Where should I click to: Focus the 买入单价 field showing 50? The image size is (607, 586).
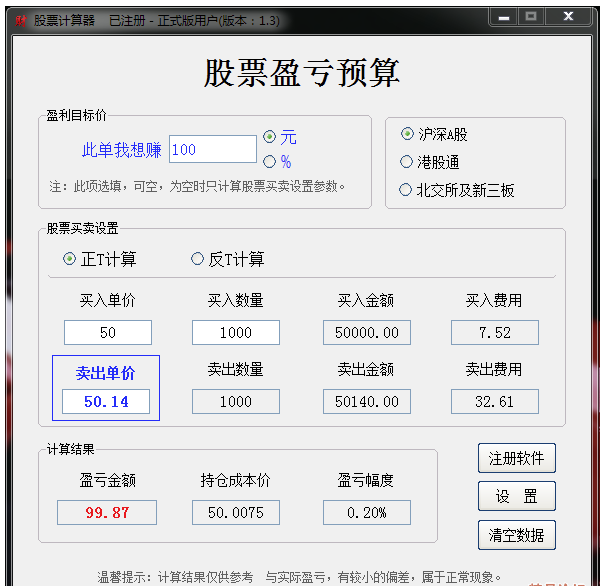[108, 333]
